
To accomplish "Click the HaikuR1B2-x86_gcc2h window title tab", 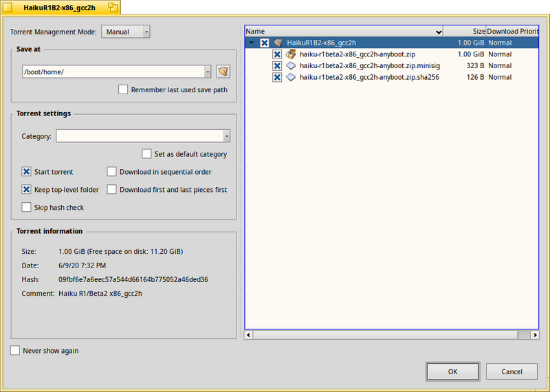I will 60,8.
